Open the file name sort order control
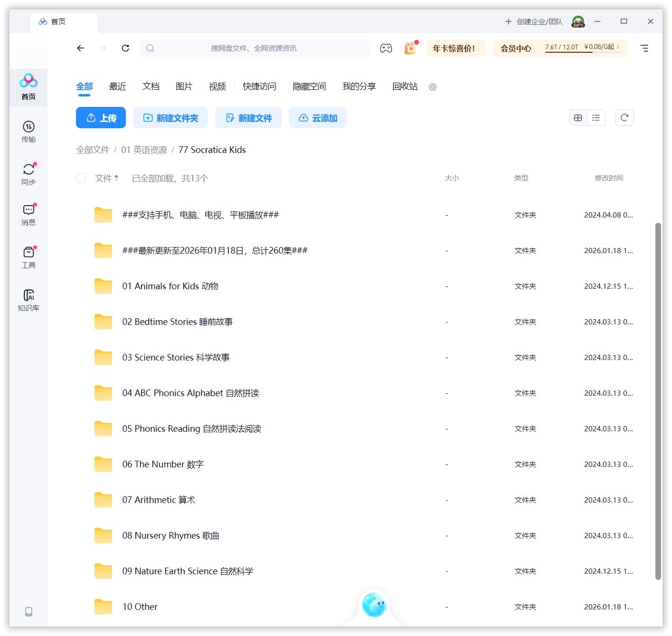 (x=116, y=178)
